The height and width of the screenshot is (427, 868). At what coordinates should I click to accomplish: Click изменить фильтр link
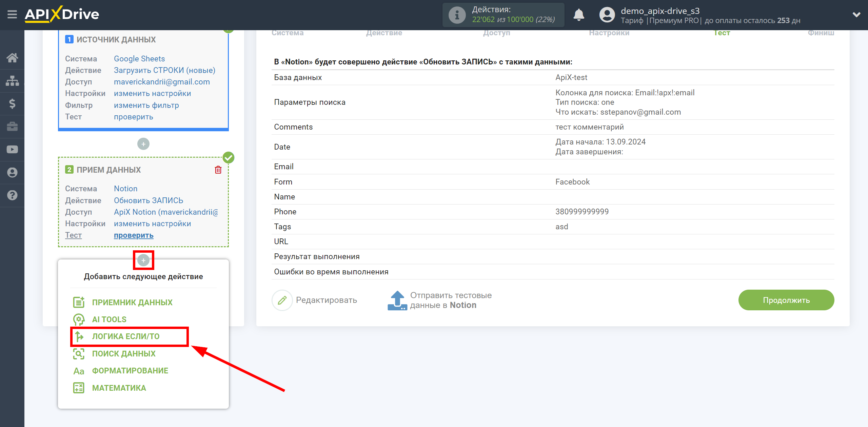coord(146,105)
